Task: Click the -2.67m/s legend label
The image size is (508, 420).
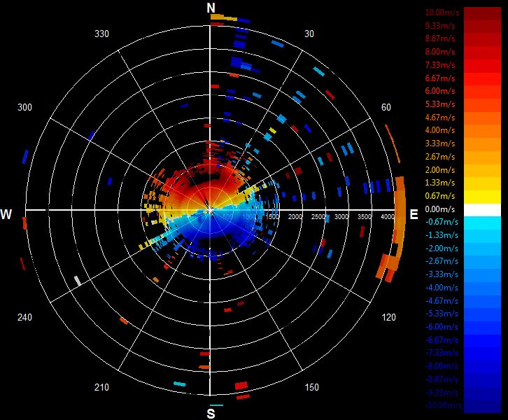Action: point(442,261)
